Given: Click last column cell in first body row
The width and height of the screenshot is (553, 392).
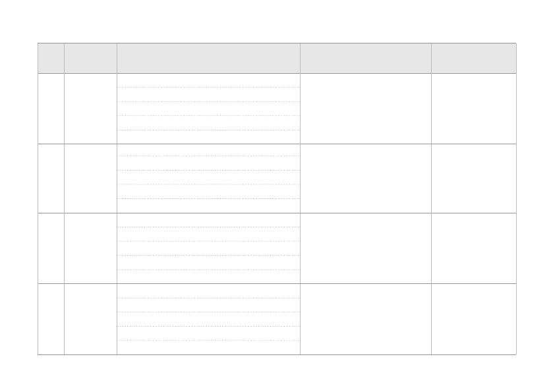Looking at the screenshot, I should click(x=474, y=109).
